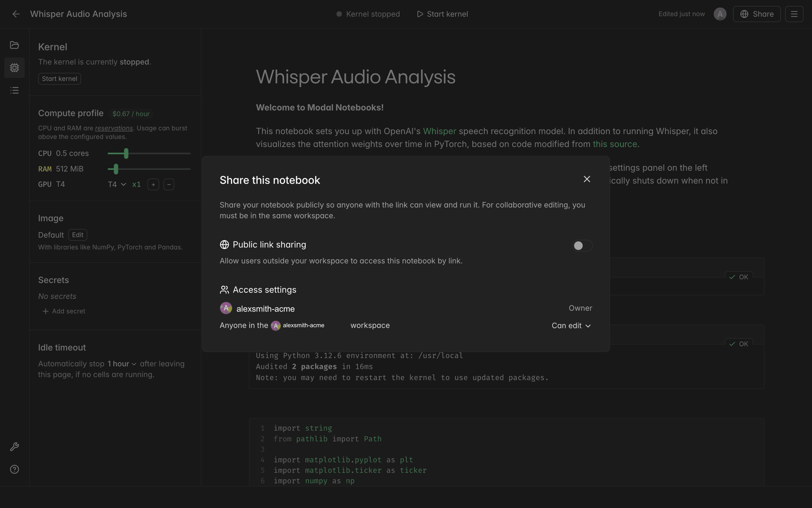Open the files folder sidebar icon

(x=14, y=45)
